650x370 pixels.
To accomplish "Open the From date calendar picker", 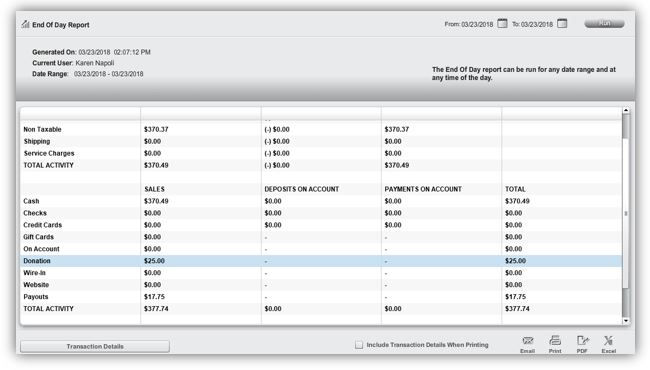I will point(502,24).
